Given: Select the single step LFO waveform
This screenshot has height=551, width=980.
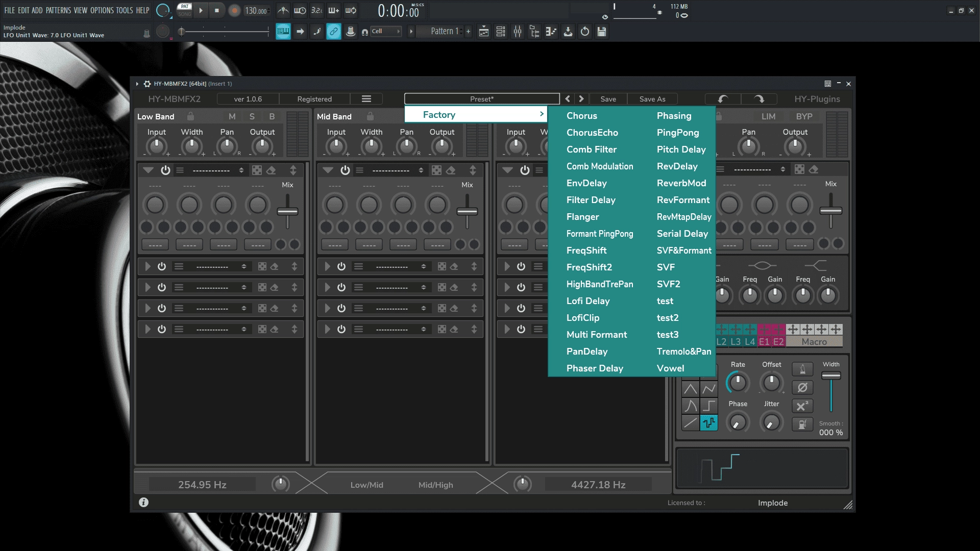Looking at the screenshot, I should click(x=708, y=406).
